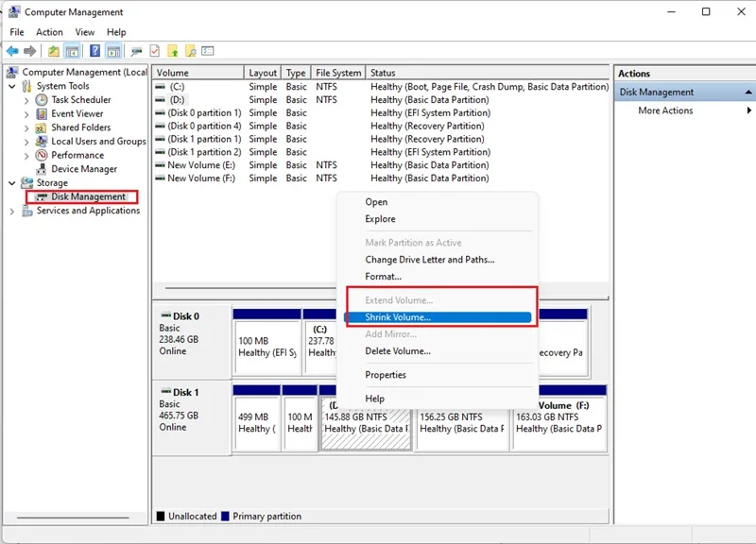Toggle Show/Hide Action Pane toolbar icon

tap(113, 51)
